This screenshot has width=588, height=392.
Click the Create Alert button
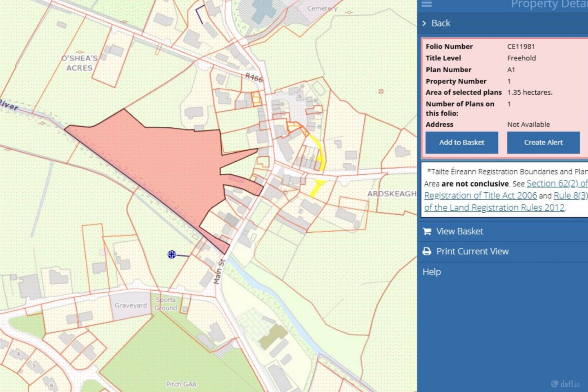tap(543, 143)
